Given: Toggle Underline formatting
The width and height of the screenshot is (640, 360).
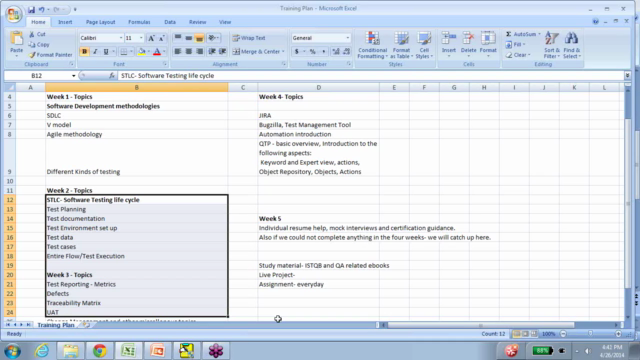Looking at the screenshot, I should pyautogui.click(x=106, y=51).
